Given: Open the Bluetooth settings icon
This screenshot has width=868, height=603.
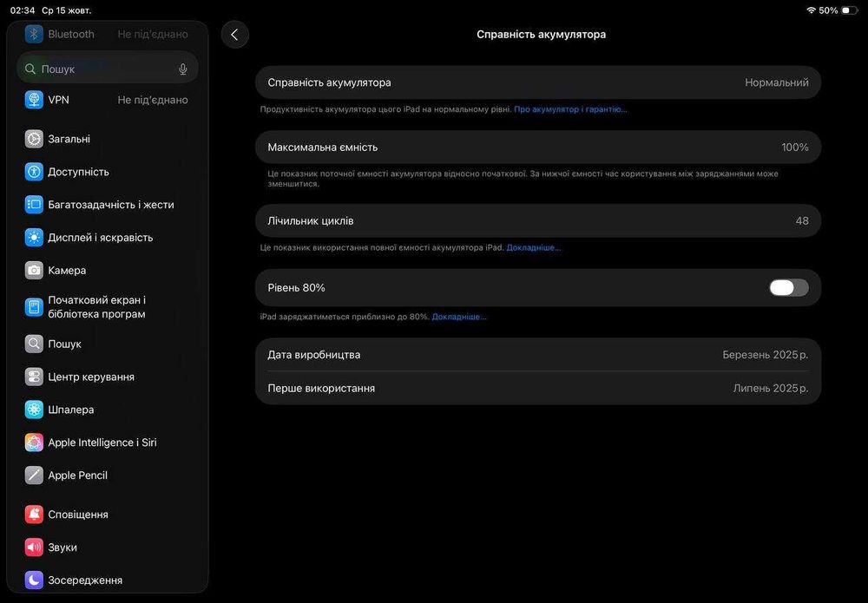Looking at the screenshot, I should click(x=34, y=34).
